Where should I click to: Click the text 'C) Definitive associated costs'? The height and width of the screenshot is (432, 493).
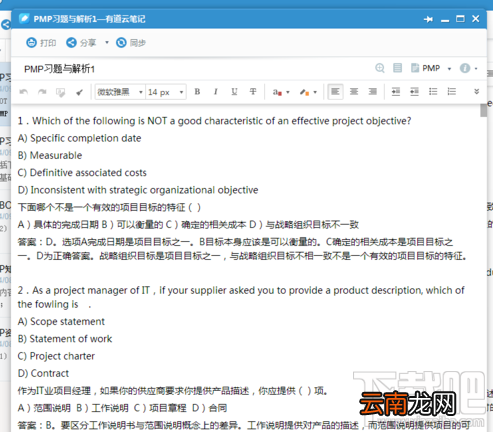(x=82, y=173)
